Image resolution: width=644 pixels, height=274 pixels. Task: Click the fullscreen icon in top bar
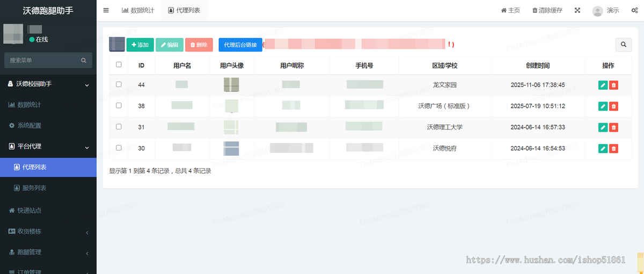tap(577, 10)
